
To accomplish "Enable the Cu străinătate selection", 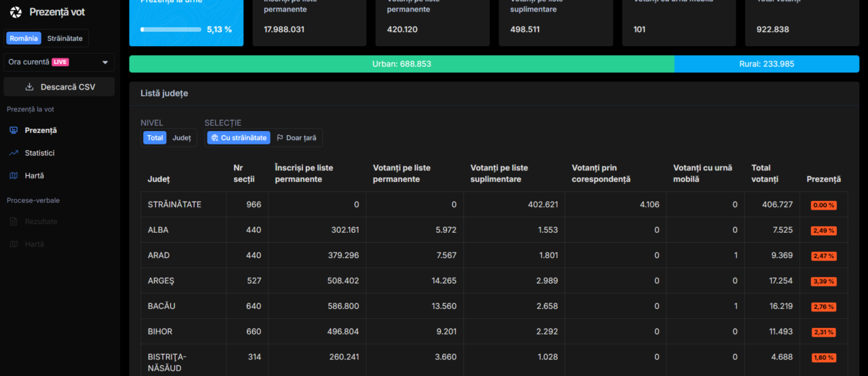I will point(239,138).
